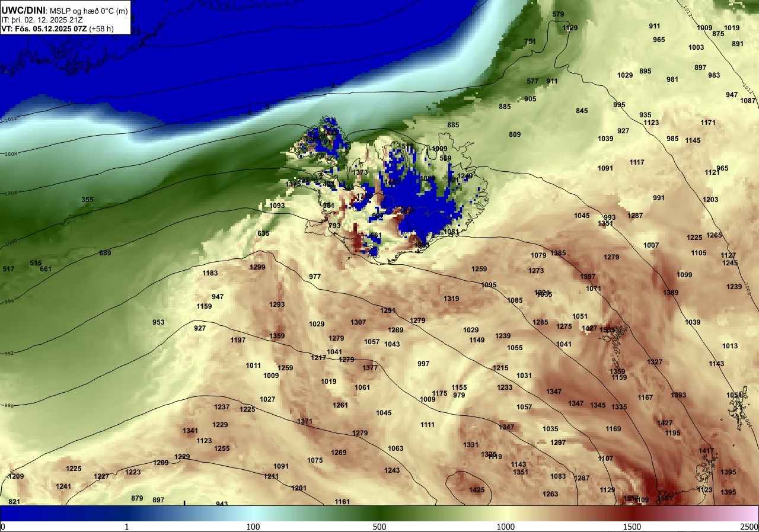
Task: Click the map value 1183
Action: (x=210, y=273)
